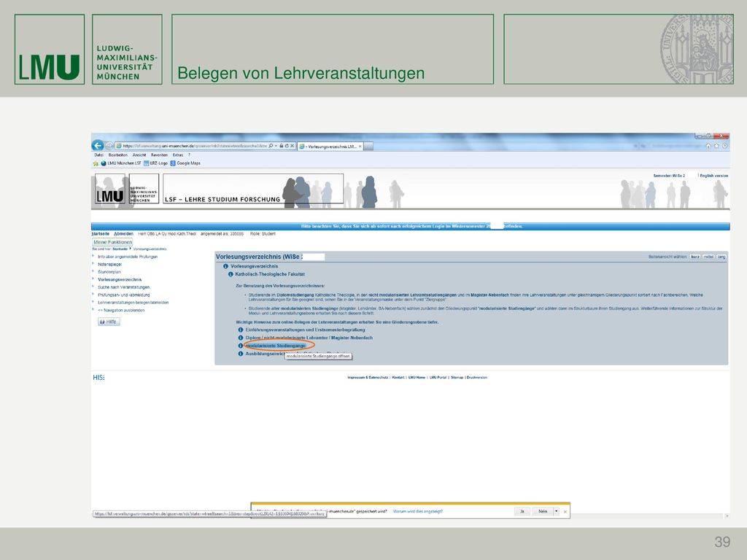Click the refresh icon in the address bar
The image size is (747, 560).
[287, 146]
